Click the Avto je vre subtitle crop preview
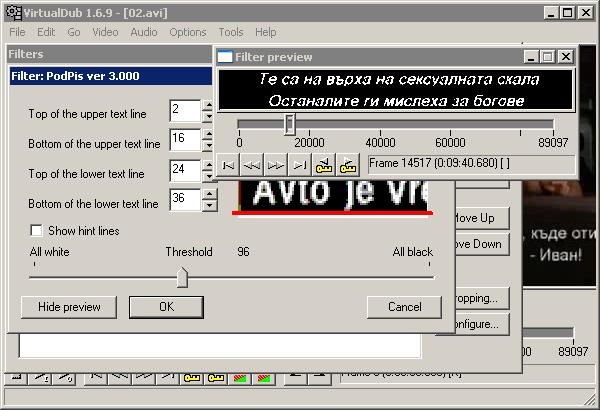Image resolution: width=600 pixels, height=410 pixels. [333, 196]
